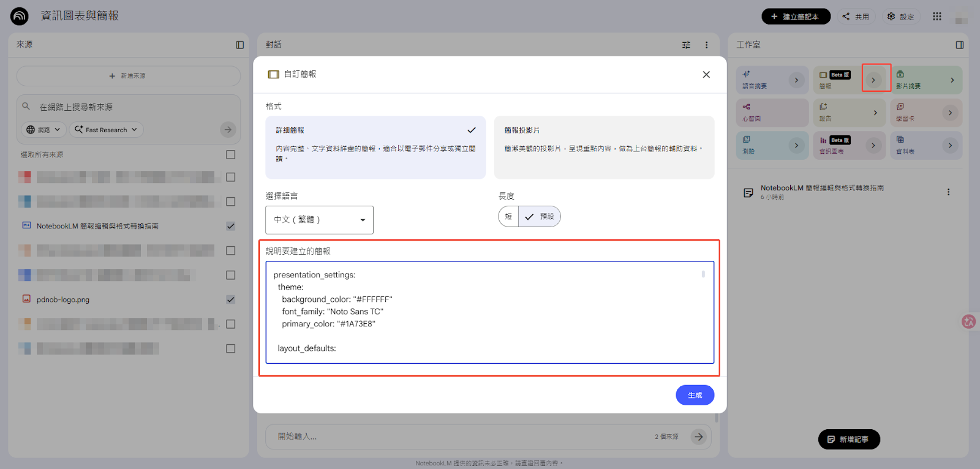Collapse the 工作室 panel using its panel icon
Image resolution: width=980 pixels, height=469 pixels.
click(x=959, y=45)
